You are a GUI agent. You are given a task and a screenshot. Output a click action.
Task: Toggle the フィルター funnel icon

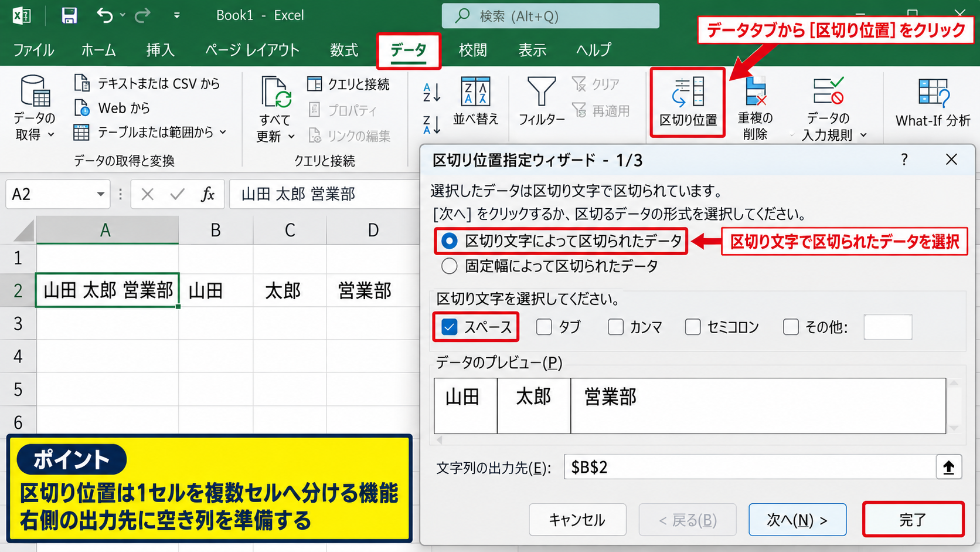click(542, 91)
